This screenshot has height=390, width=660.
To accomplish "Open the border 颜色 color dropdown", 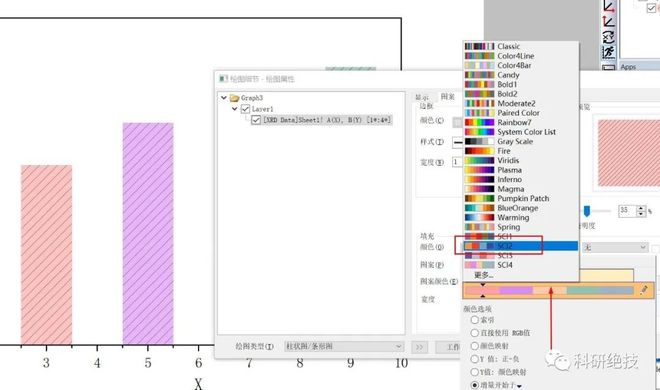I will pyautogui.click(x=458, y=122).
